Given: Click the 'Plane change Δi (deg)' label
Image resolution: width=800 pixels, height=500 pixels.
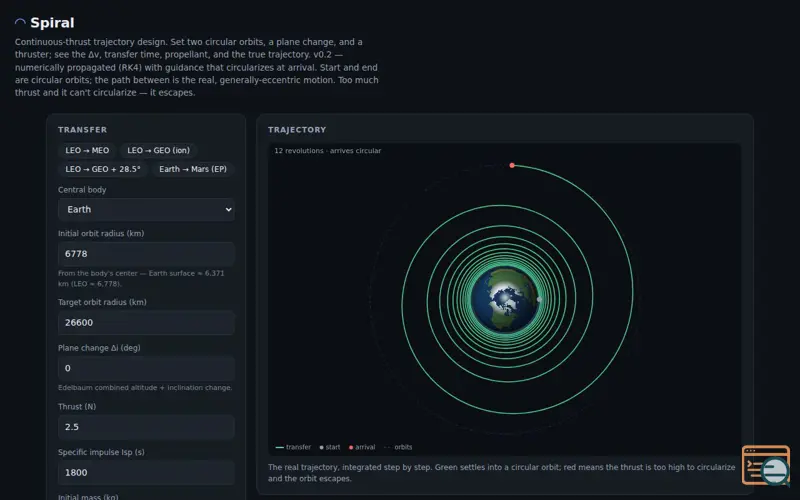Looking at the screenshot, I should (x=99, y=348).
